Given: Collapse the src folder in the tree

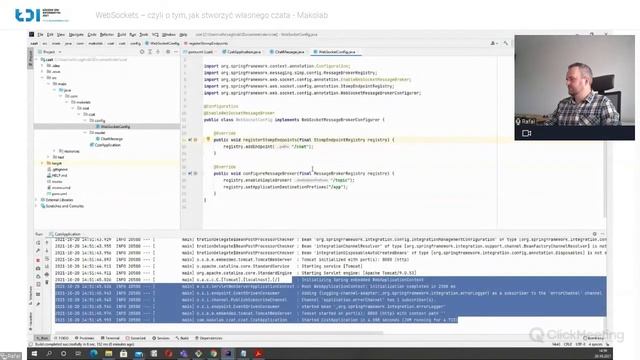Looking at the screenshot, I should click(x=42, y=78).
